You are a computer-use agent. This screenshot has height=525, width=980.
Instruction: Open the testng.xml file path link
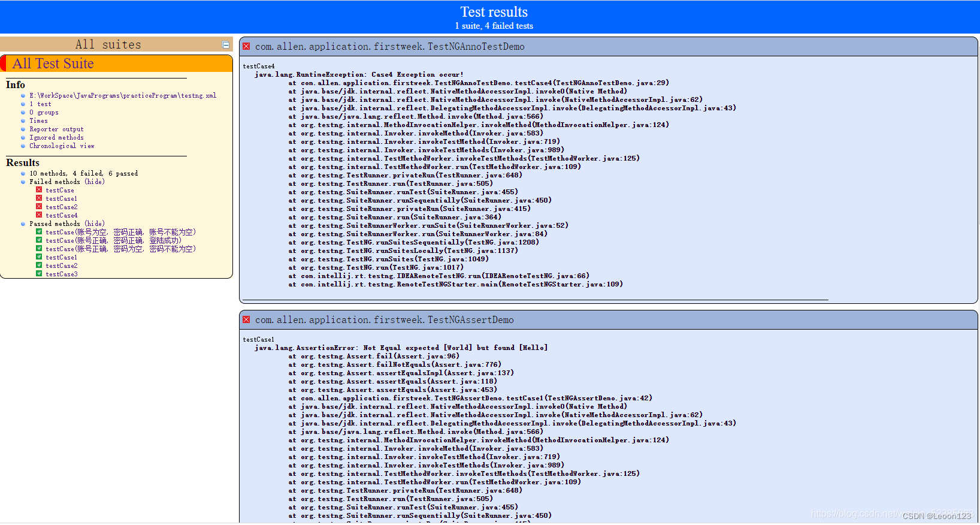(123, 95)
